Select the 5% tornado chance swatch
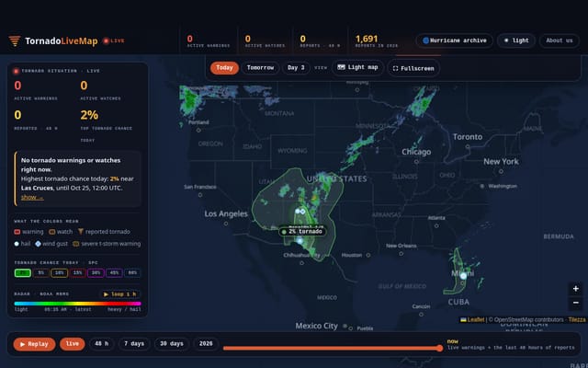Screen dimensions: 588x368 coord(40,273)
